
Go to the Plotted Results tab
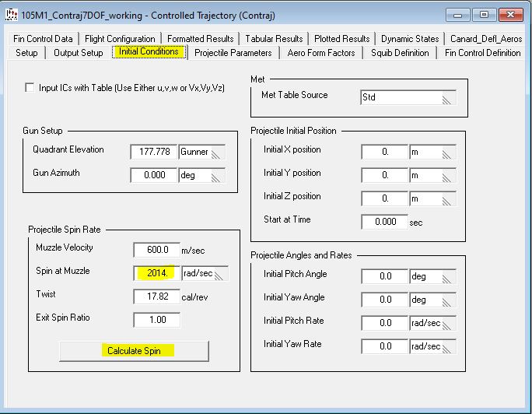pyautogui.click(x=341, y=39)
